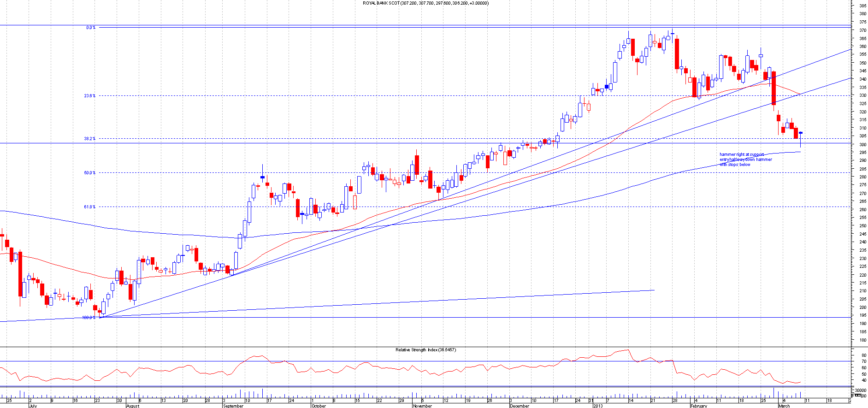Click the ROYAL BANK SCOT chart title

[425, 3]
